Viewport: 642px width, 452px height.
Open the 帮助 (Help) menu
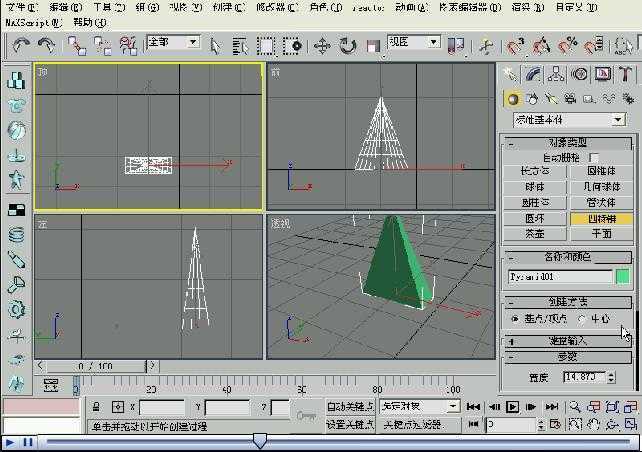click(x=90, y=23)
